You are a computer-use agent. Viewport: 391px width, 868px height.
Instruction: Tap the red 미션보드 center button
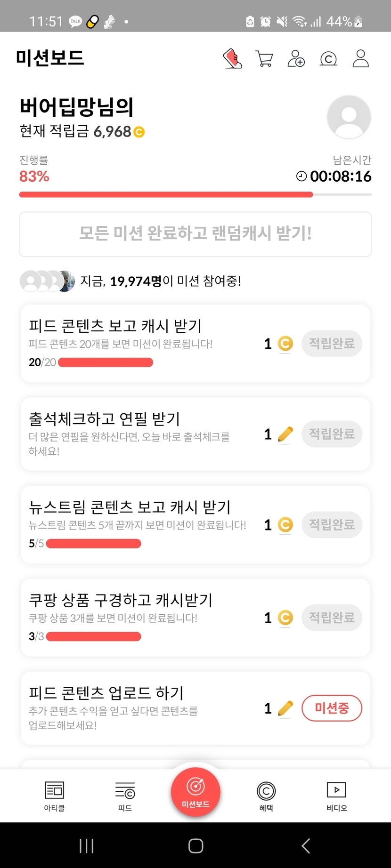[195, 792]
